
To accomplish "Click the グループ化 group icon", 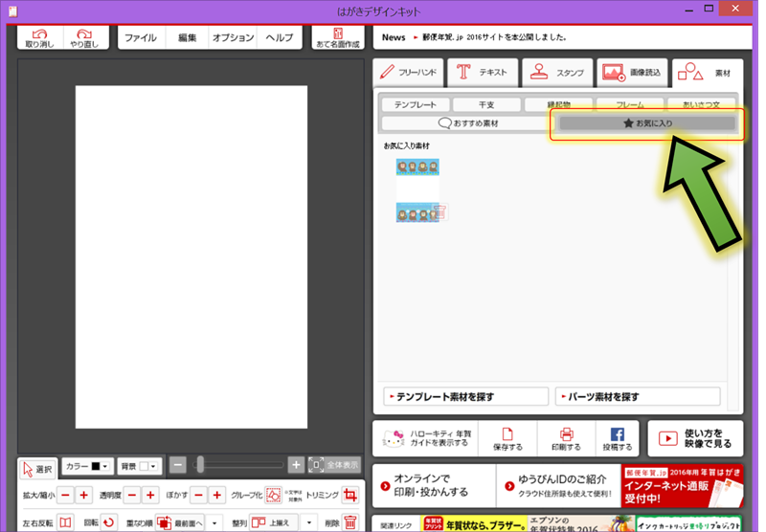I will [273, 495].
